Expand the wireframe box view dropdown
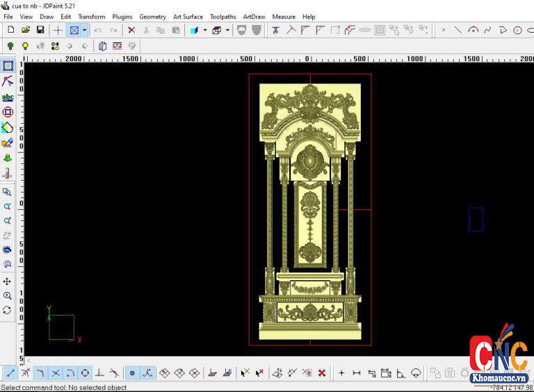Image resolution: width=534 pixels, height=392 pixels. (227, 30)
